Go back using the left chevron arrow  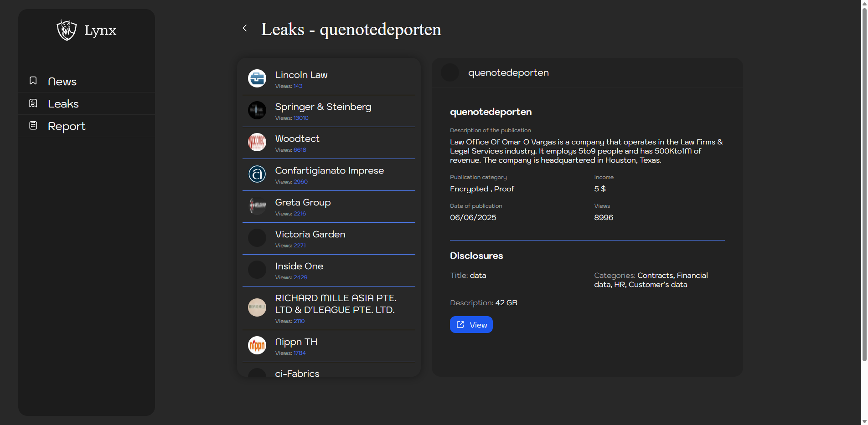pos(245,28)
